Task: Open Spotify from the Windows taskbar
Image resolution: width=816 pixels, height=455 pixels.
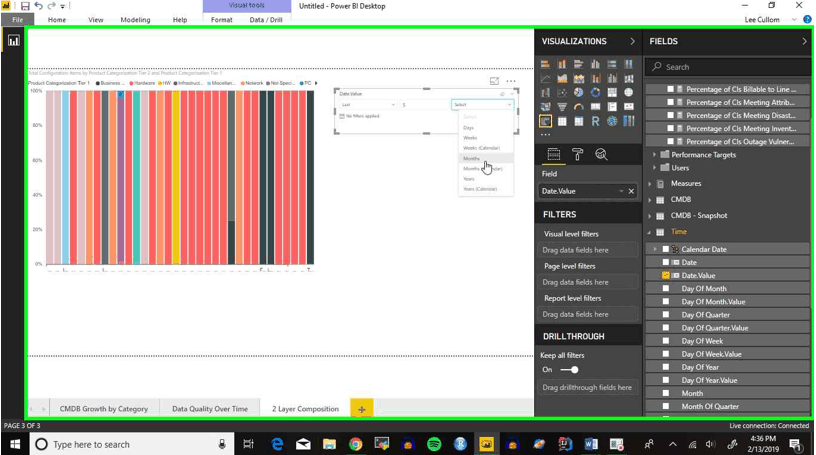Action: [434, 444]
